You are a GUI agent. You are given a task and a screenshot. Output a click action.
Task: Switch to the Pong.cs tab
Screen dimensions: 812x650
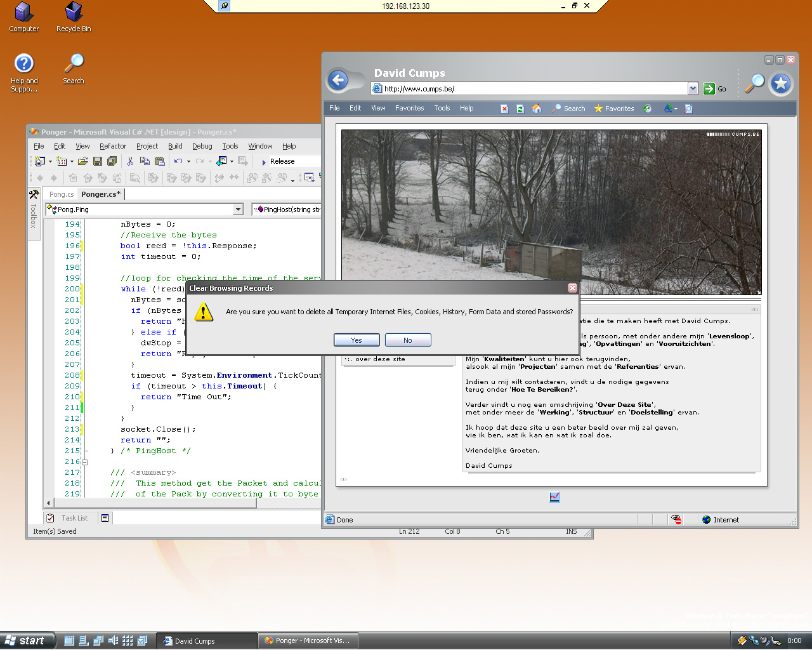[62, 194]
